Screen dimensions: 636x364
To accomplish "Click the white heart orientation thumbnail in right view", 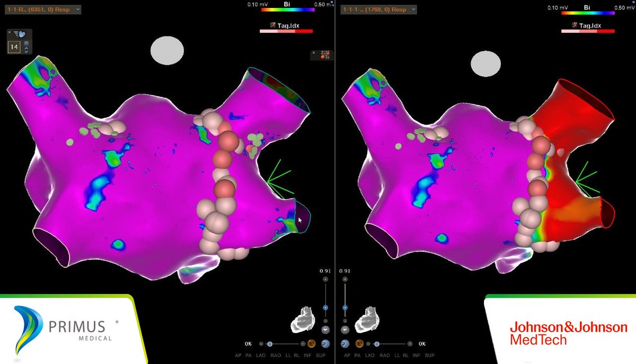I will [367, 319].
